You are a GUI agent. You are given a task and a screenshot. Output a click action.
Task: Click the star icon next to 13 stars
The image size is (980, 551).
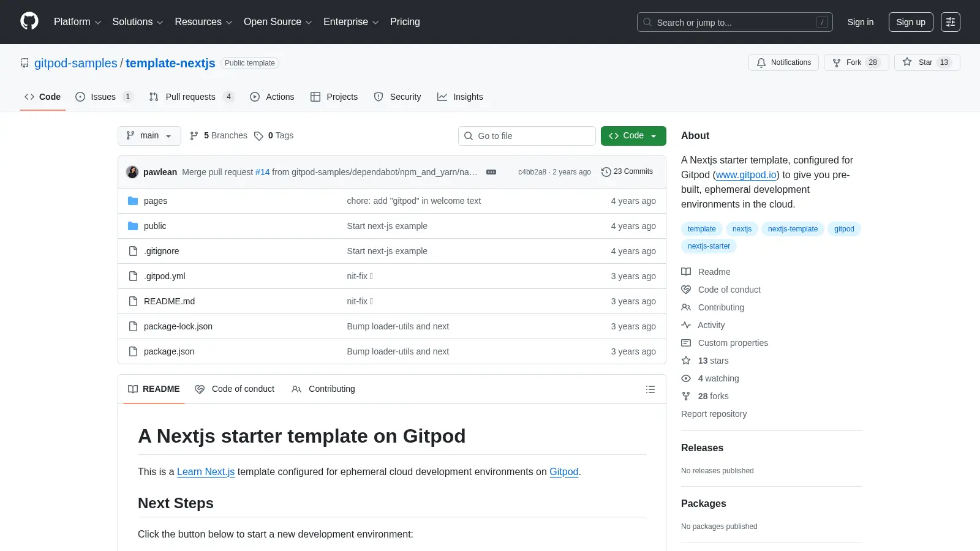686,361
